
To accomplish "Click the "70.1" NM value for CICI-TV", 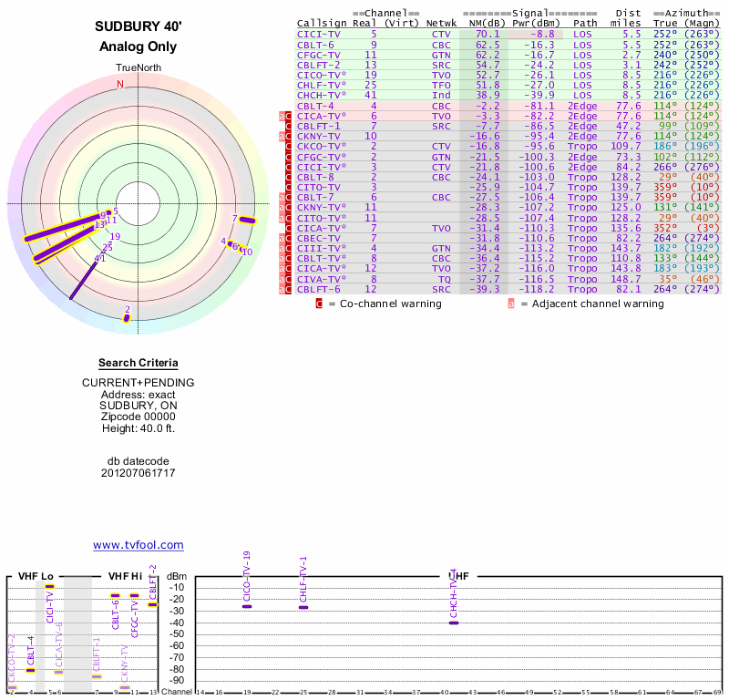I will (x=488, y=35).
